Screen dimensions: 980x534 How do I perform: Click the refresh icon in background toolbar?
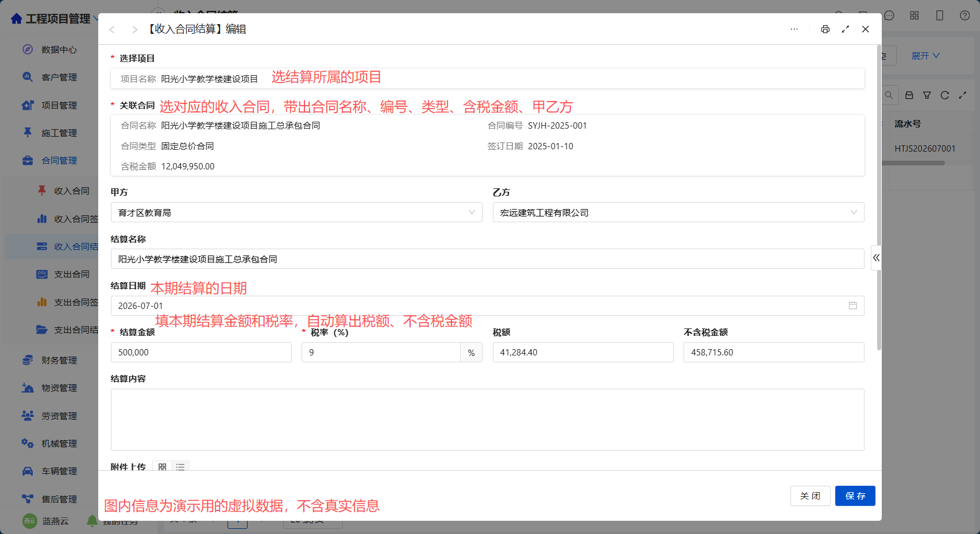coord(945,95)
